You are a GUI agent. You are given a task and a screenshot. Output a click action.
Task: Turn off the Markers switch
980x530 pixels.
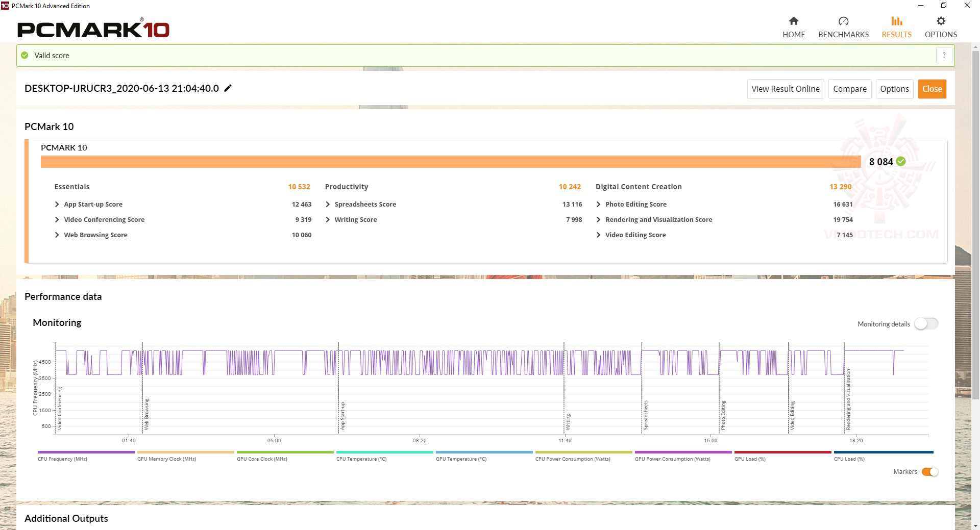930,472
